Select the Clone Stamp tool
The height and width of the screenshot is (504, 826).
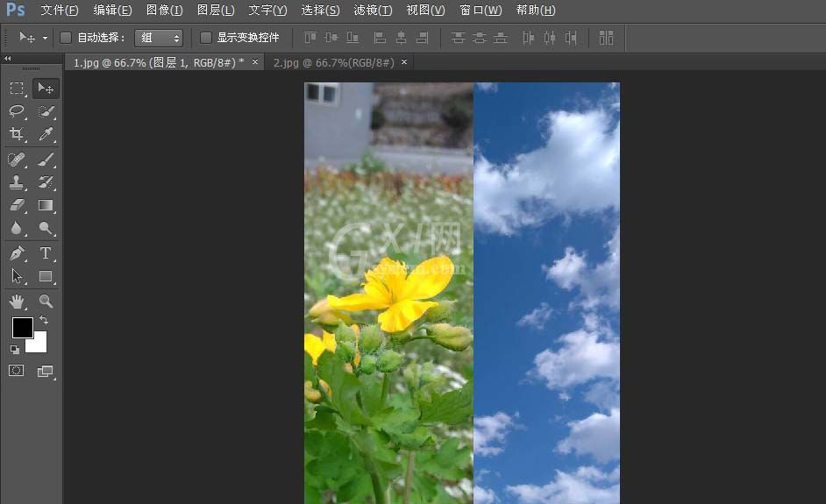click(17, 182)
